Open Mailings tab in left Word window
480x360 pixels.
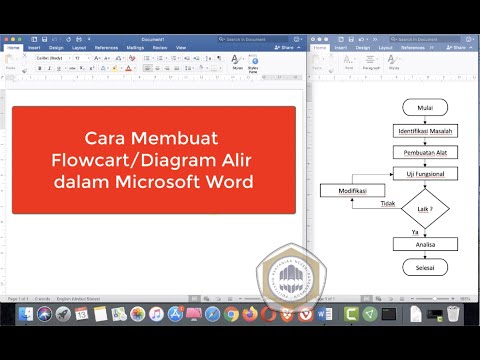[135, 48]
